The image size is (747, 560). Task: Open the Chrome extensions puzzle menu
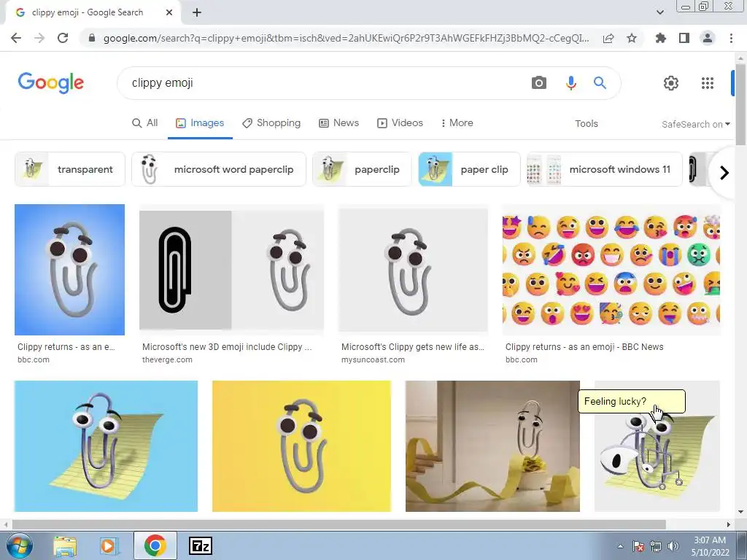661,38
